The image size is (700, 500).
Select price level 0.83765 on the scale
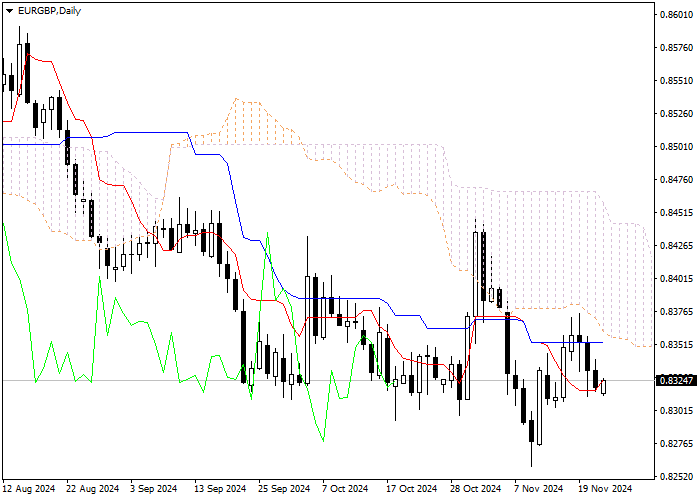pos(677,312)
